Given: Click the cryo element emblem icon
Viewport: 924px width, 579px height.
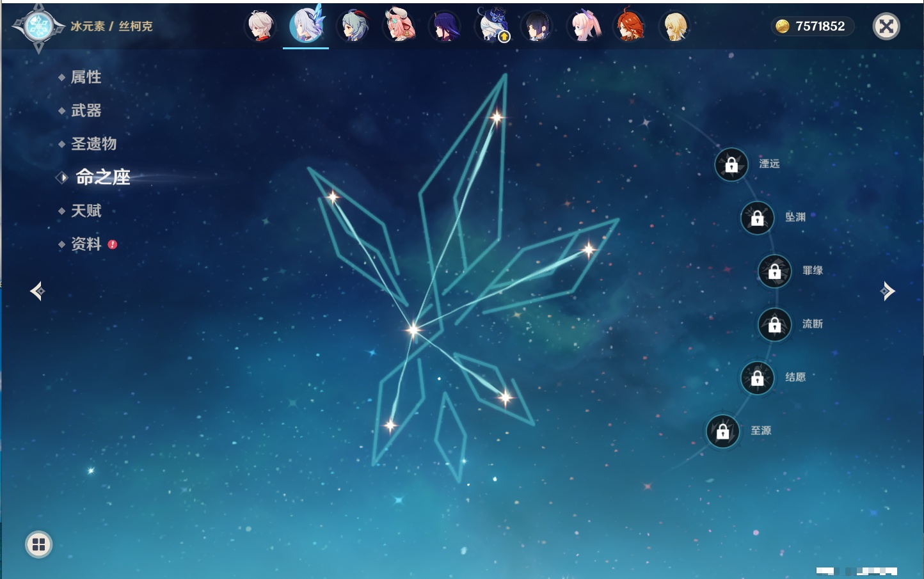Looking at the screenshot, I should click(38, 27).
